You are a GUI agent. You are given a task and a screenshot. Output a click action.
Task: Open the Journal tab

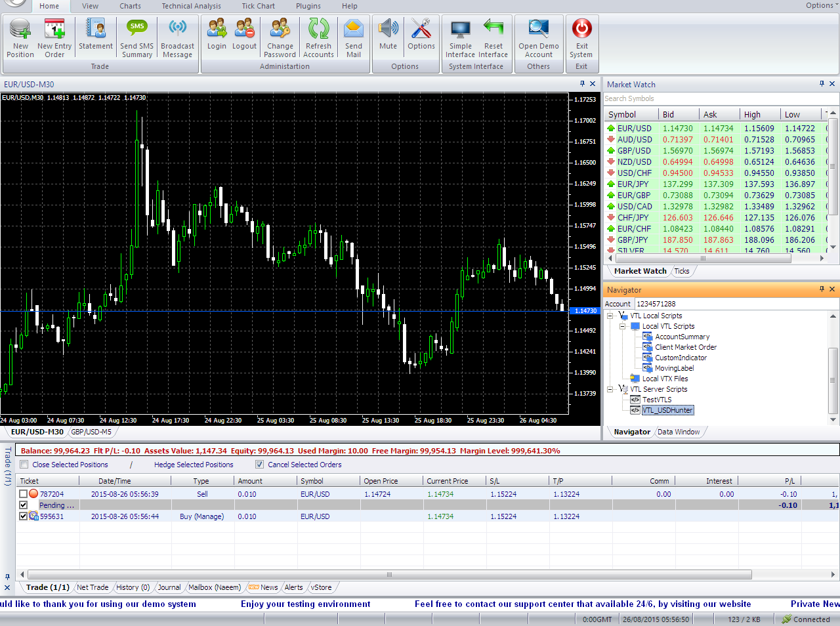(169, 587)
